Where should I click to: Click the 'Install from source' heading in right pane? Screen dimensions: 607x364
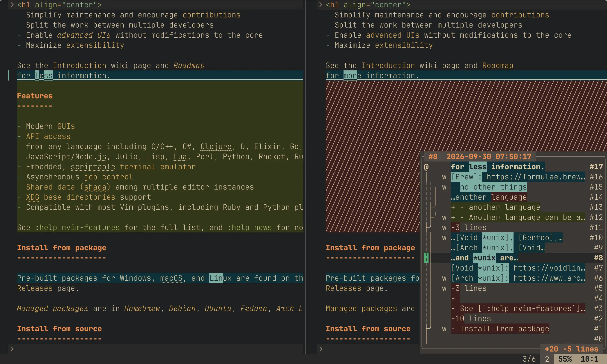(368, 329)
